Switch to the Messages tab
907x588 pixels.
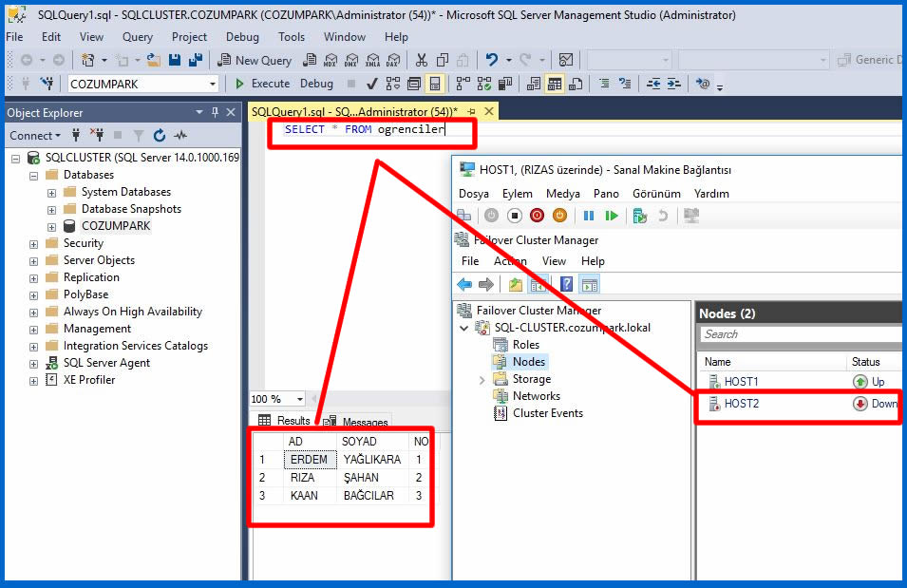364,422
